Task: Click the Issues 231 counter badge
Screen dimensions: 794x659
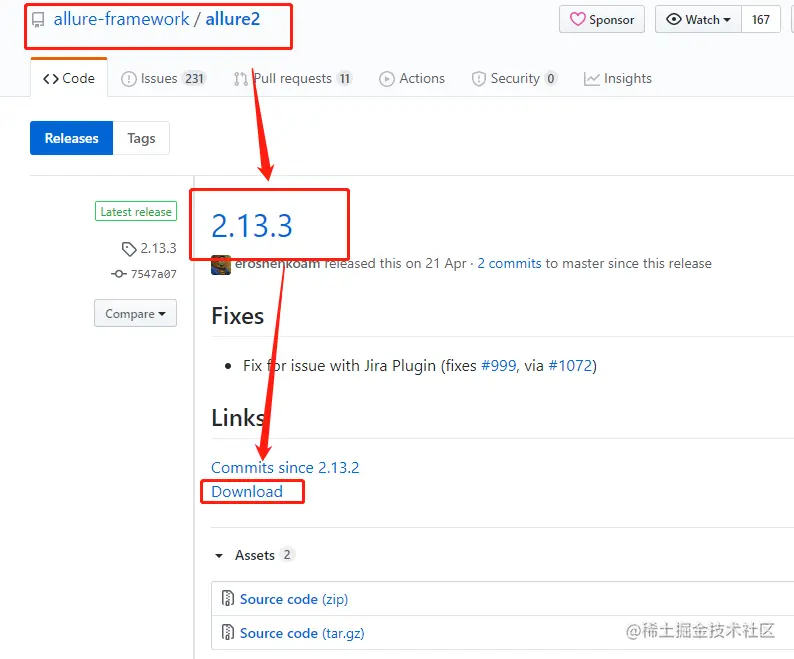Action: pos(194,79)
